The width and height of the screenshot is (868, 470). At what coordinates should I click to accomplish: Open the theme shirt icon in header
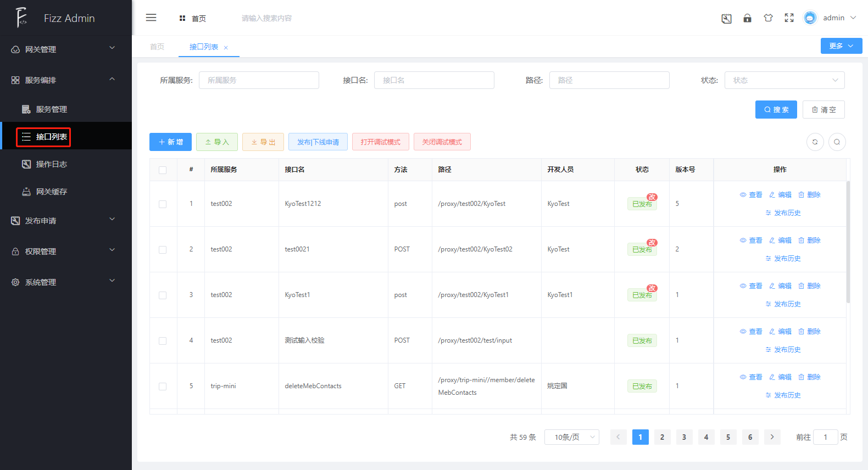click(x=768, y=18)
